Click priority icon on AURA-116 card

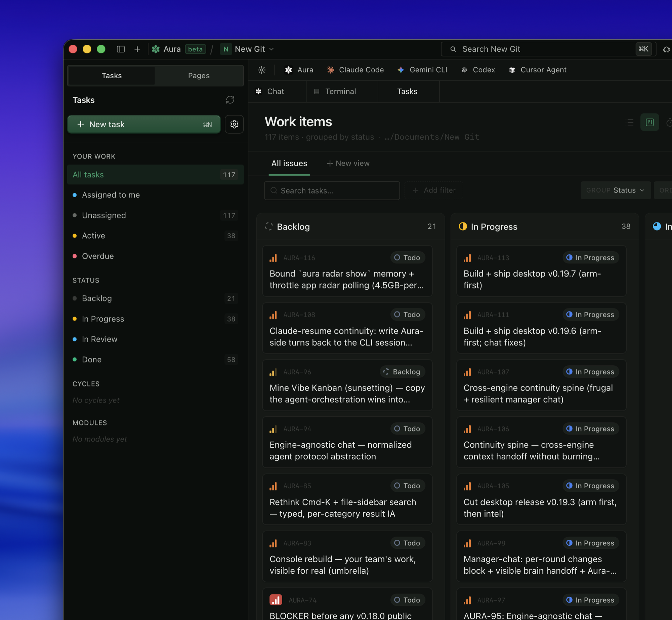[x=273, y=258]
